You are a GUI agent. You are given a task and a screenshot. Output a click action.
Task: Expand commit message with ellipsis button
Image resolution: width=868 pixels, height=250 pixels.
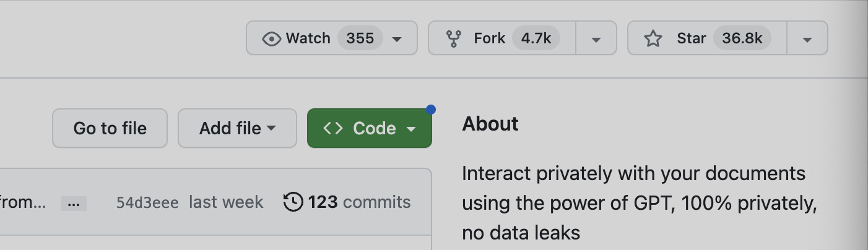click(74, 203)
